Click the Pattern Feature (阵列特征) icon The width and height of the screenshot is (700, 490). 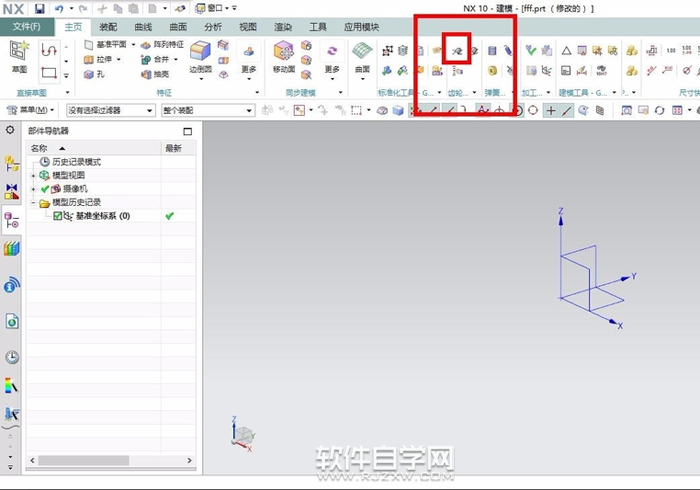[160, 45]
